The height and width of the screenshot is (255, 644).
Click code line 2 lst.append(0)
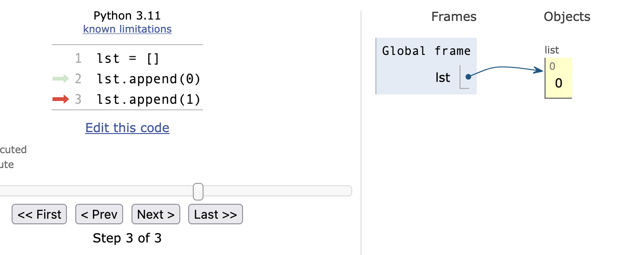click(x=149, y=79)
